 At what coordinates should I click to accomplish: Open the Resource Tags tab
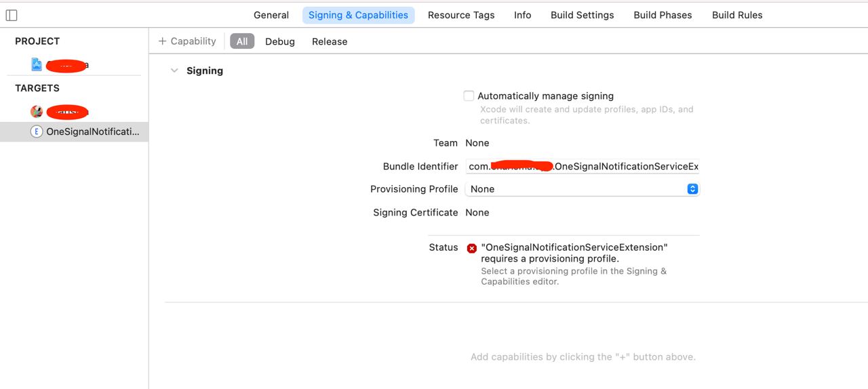(461, 15)
